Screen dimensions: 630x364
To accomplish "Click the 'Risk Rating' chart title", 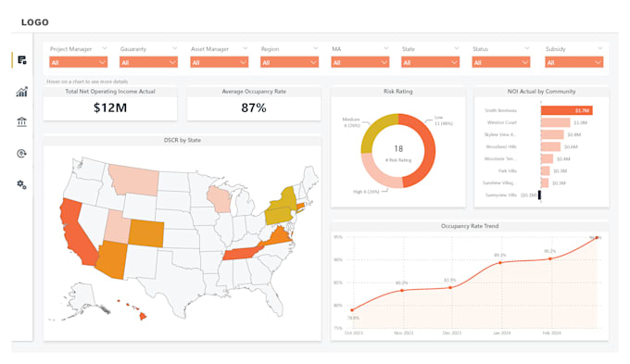I will tap(397, 91).
